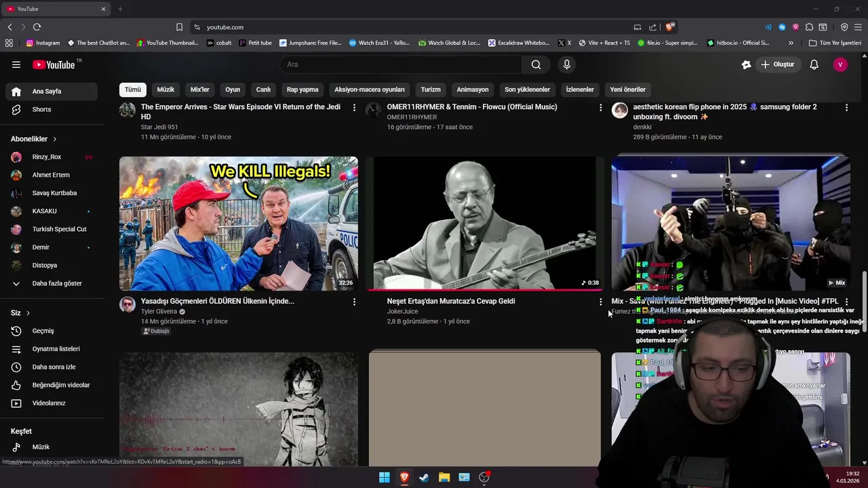
Task: Select the Son yüklenenler chip
Action: 527,89
